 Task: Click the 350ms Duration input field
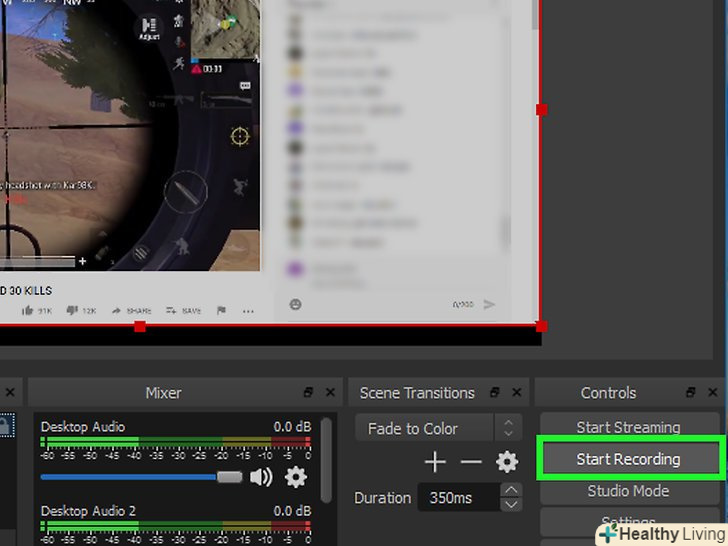(x=459, y=498)
